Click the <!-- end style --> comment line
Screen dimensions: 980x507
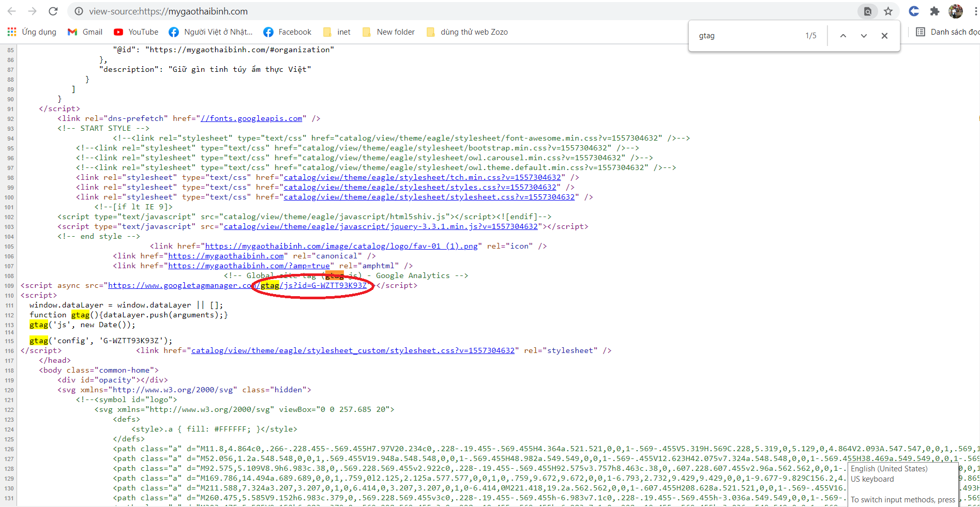pos(99,236)
